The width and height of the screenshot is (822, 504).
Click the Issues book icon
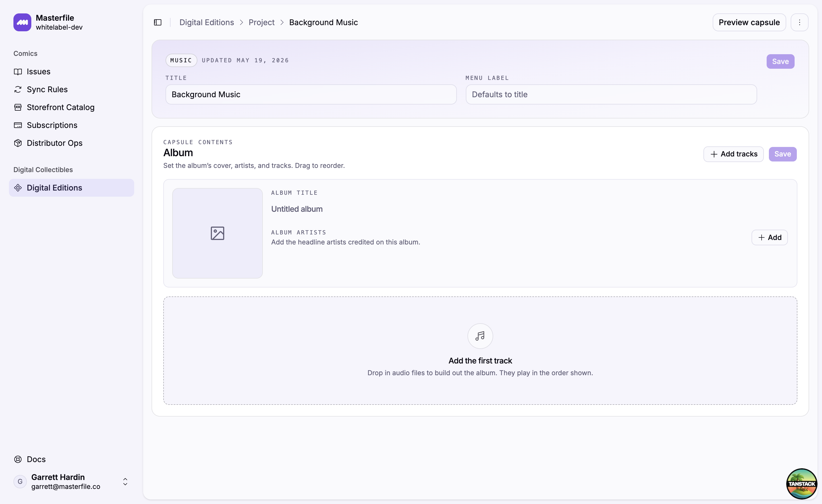point(18,72)
